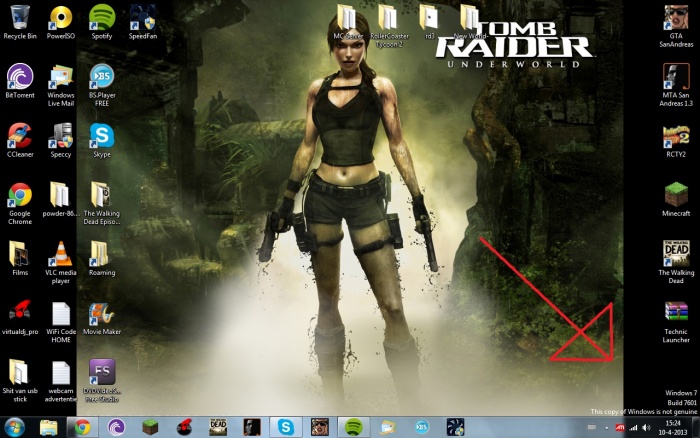Select the Shit van usb stick folder

coord(20,381)
